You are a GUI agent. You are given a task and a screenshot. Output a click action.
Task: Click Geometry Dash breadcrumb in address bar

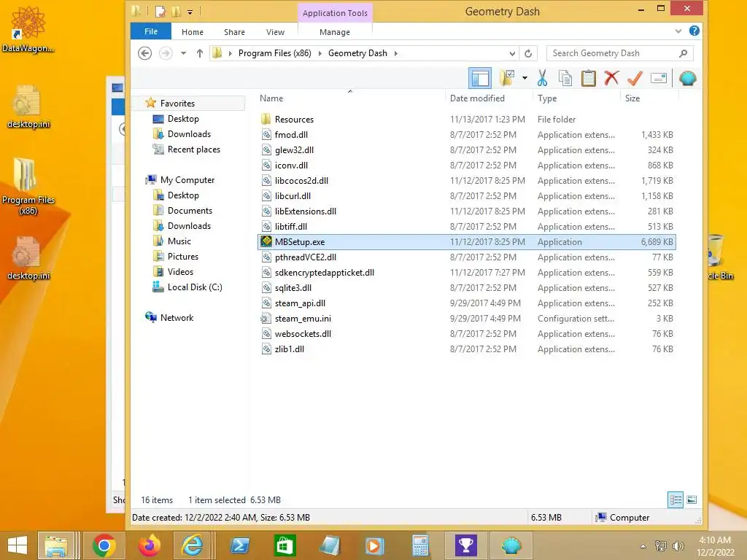[x=357, y=53]
